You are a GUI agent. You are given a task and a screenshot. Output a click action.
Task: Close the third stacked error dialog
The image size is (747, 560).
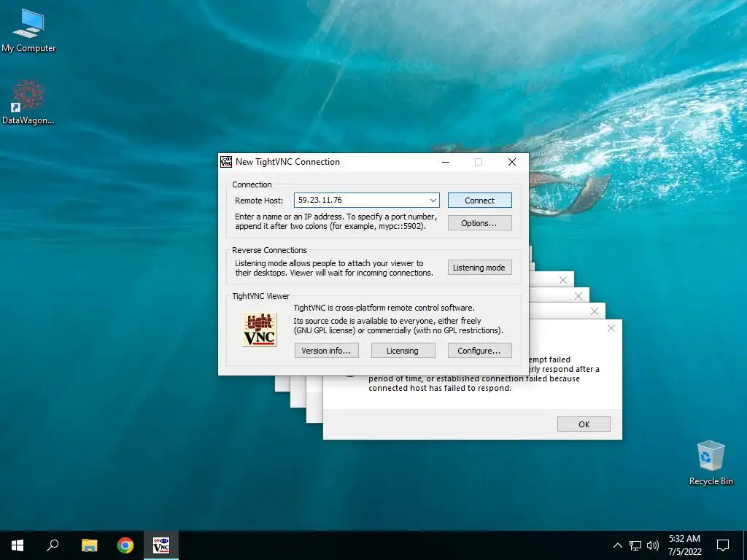(578, 296)
